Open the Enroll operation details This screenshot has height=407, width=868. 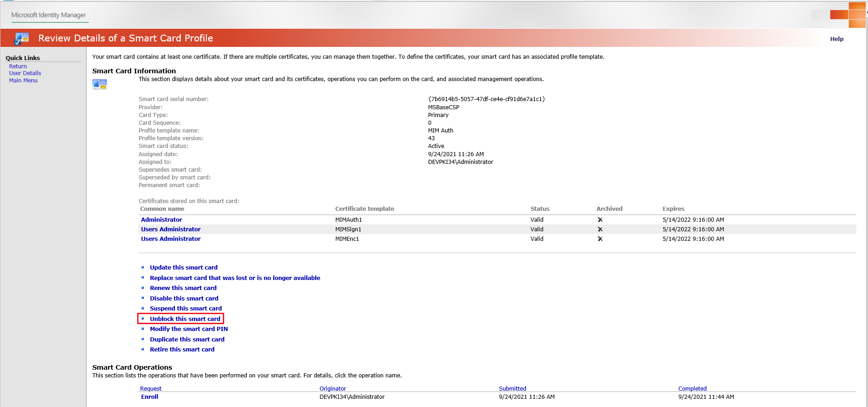click(149, 397)
